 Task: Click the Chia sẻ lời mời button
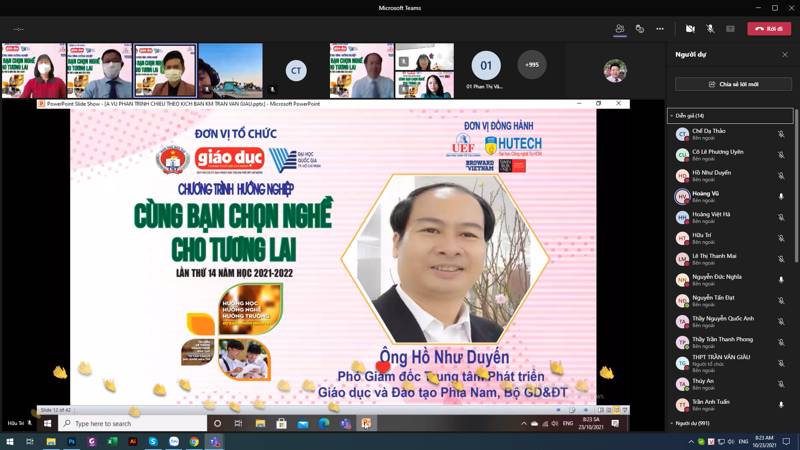pyautogui.click(x=734, y=84)
